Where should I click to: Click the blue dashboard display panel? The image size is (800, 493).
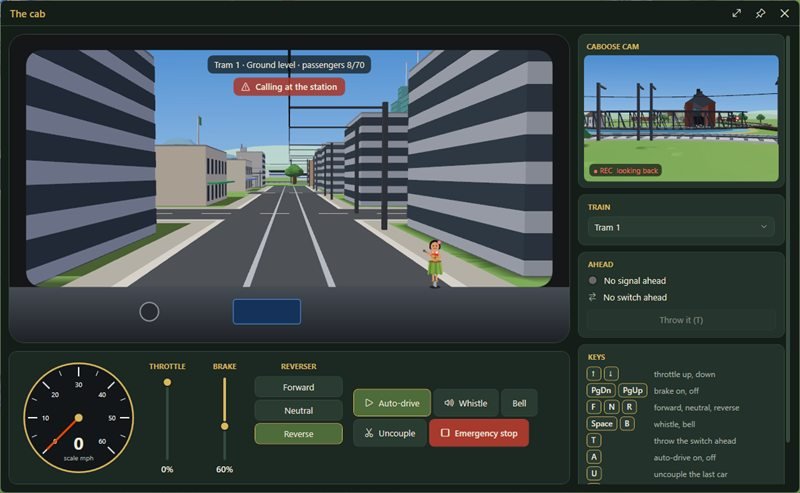267,312
